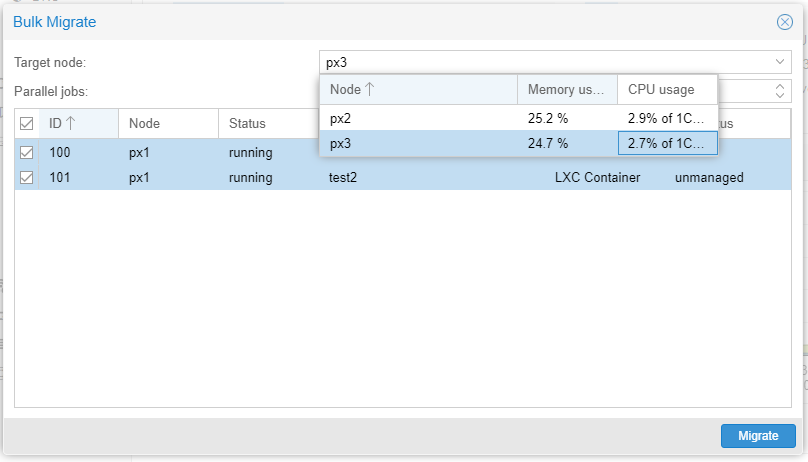Image resolution: width=808 pixels, height=462 pixels.
Task: Select the test2 container row
Action: (x=343, y=178)
